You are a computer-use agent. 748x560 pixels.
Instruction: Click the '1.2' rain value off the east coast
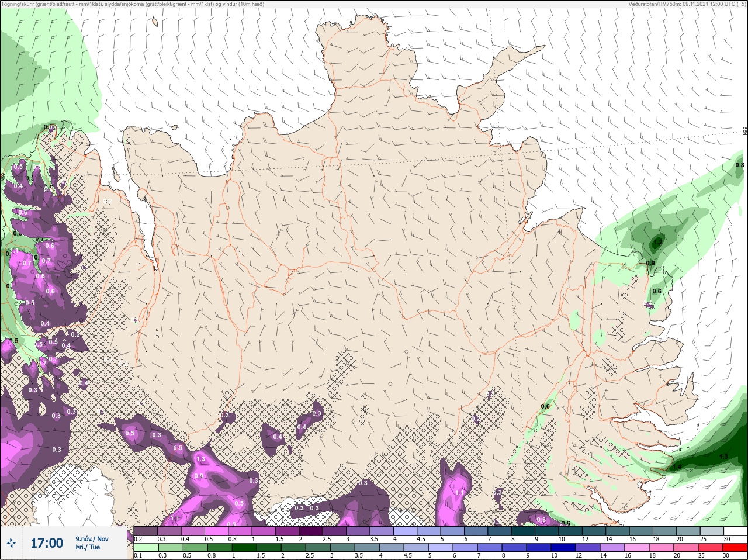657,241
